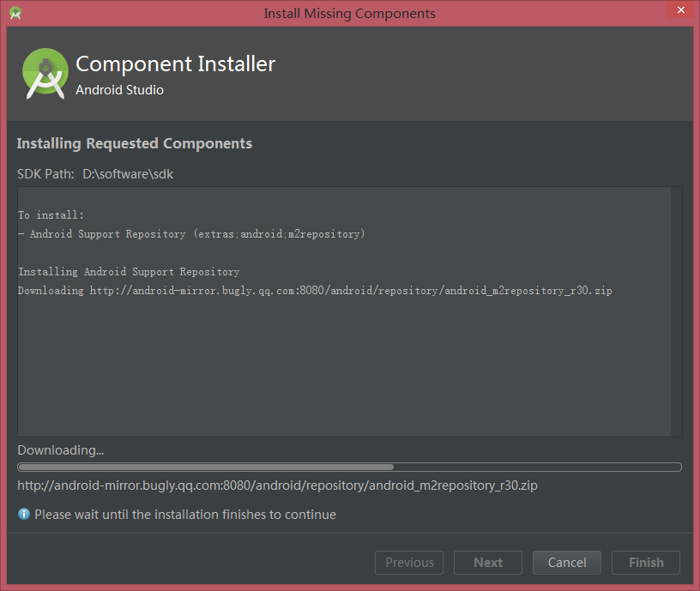Click the "Downloading http://android-mirror..." log line
The width and height of the screenshot is (700, 591).
click(x=315, y=291)
